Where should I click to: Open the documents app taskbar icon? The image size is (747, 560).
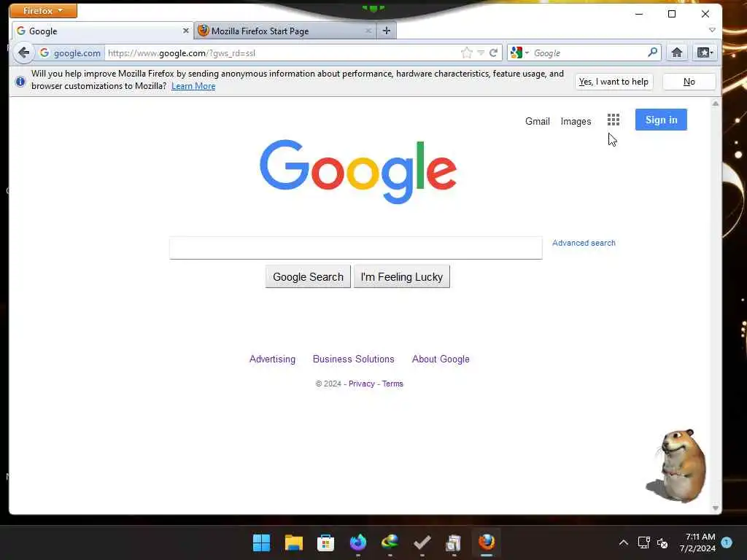pyautogui.click(x=454, y=542)
